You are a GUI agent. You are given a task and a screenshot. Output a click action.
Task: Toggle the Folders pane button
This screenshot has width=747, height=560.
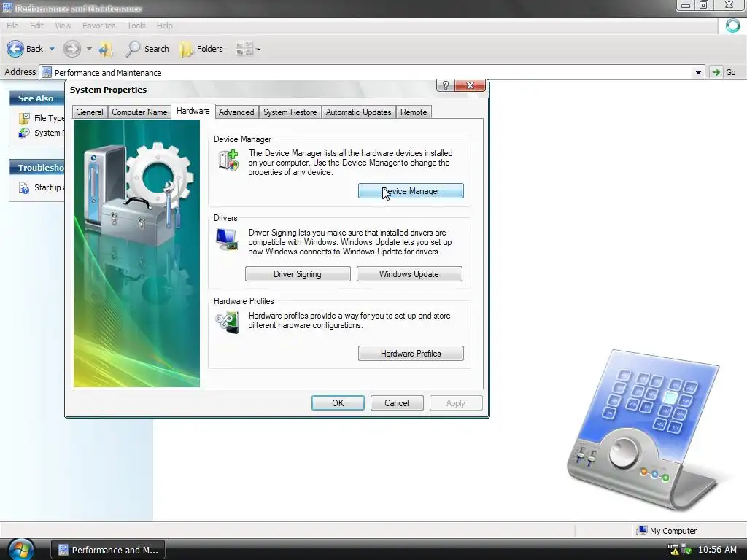click(201, 49)
